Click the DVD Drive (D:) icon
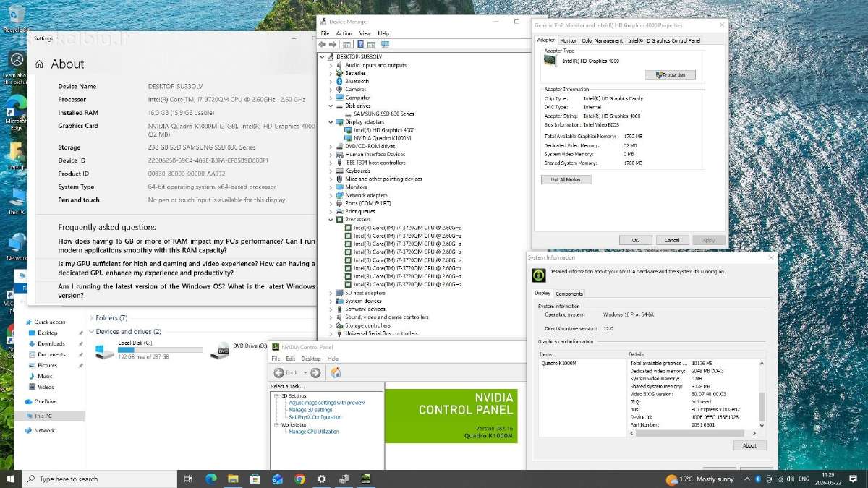 coord(220,351)
